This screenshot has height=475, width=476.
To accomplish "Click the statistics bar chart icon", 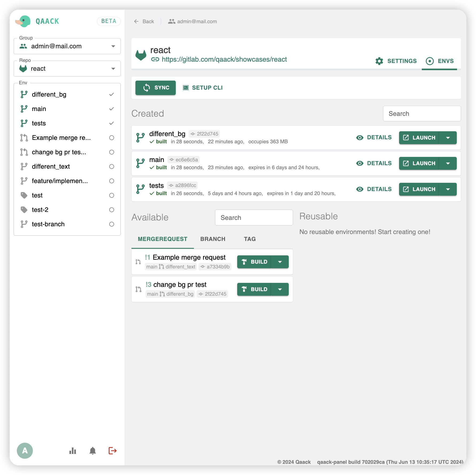I will 73,451.
